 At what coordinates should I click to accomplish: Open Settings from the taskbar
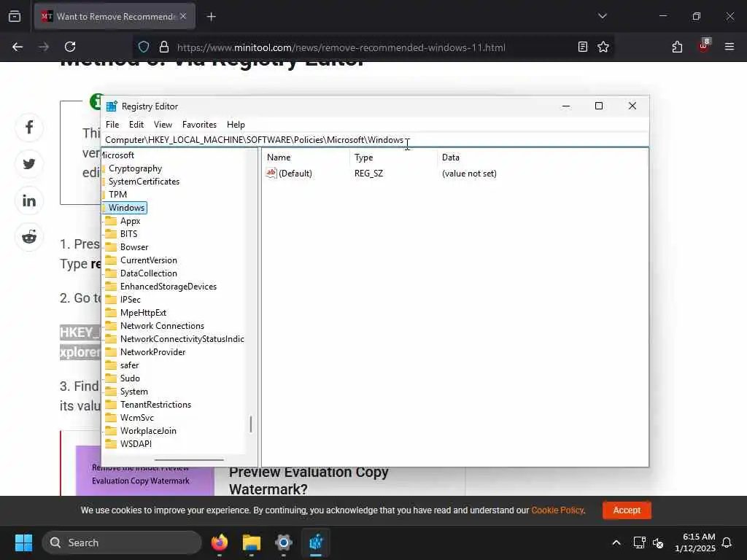pos(284,542)
